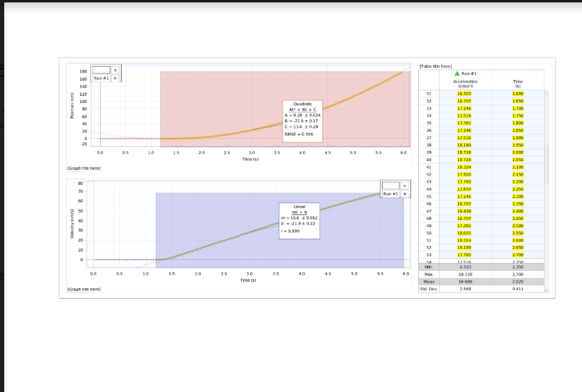Select the acceleration cell 17.650
This screenshot has width=582, height=392.
464,189
